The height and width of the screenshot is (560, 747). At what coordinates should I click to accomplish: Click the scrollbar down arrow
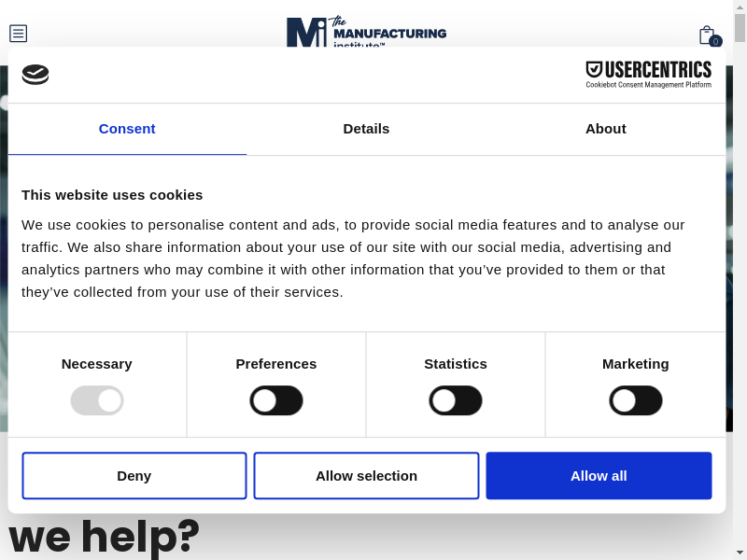pyautogui.click(x=740, y=553)
